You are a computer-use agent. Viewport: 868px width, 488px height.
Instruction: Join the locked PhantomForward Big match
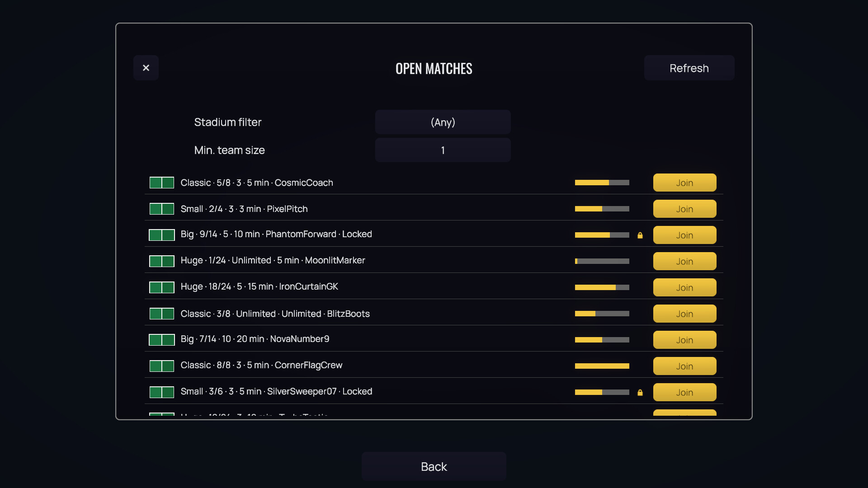pyautogui.click(x=685, y=235)
